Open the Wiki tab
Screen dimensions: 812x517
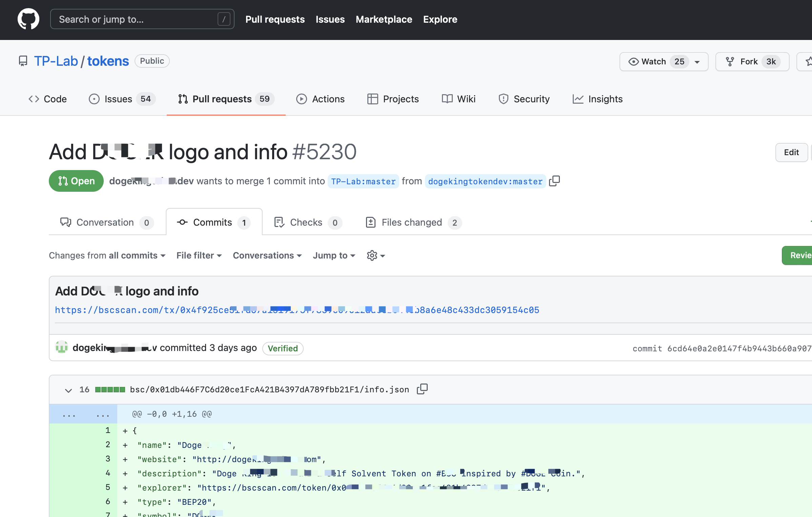pos(459,99)
